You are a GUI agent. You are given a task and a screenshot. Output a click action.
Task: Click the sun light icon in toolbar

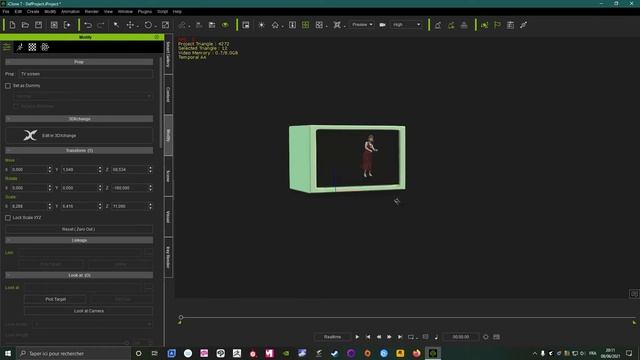262,25
